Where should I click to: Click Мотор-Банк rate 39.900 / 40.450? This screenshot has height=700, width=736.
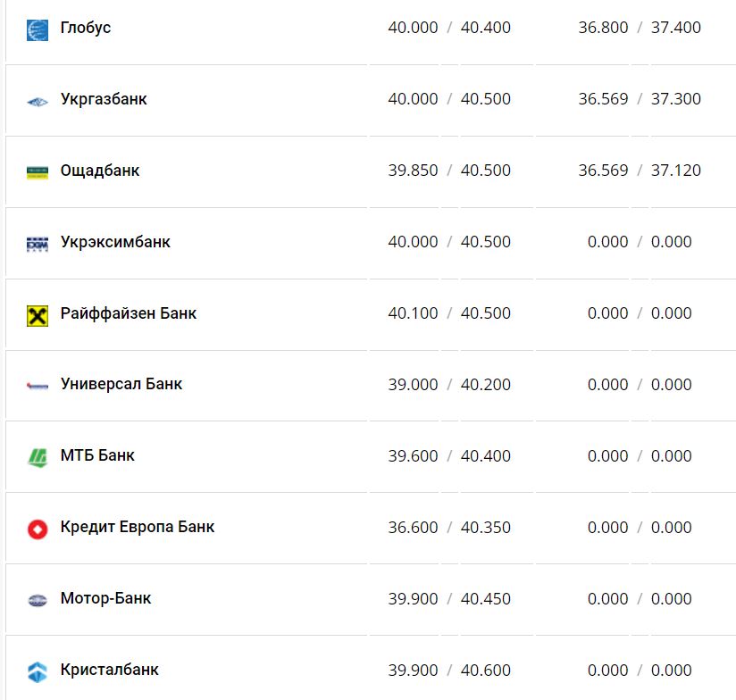[449, 599]
